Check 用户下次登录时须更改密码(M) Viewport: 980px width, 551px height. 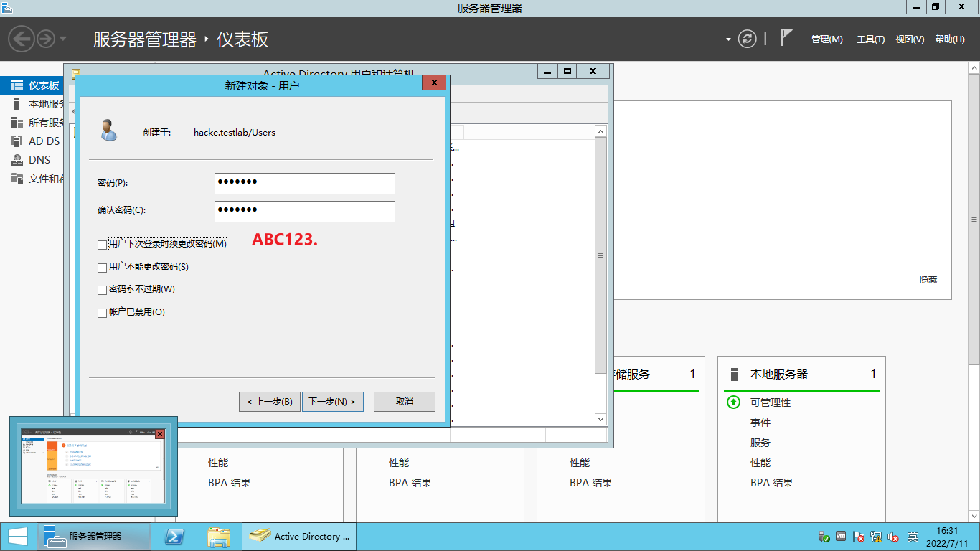point(102,244)
